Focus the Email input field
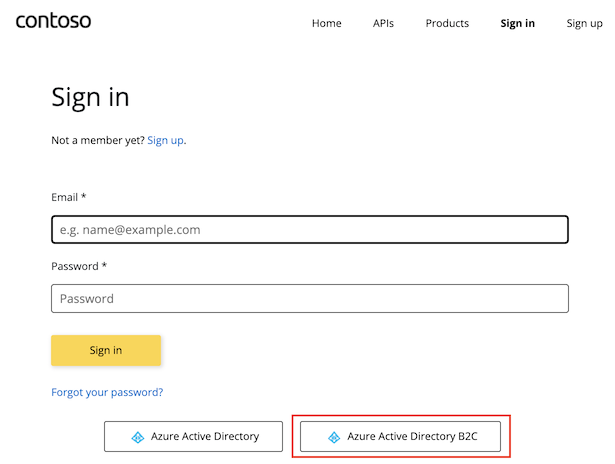The height and width of the screenshot is (464, 615). pyautogui.click(x=310, y=230)
